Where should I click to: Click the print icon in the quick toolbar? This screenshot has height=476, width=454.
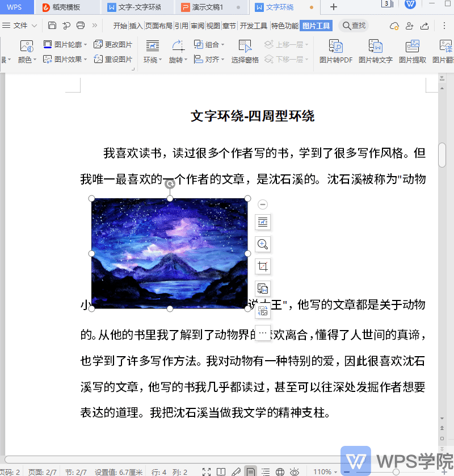(81, 26)
